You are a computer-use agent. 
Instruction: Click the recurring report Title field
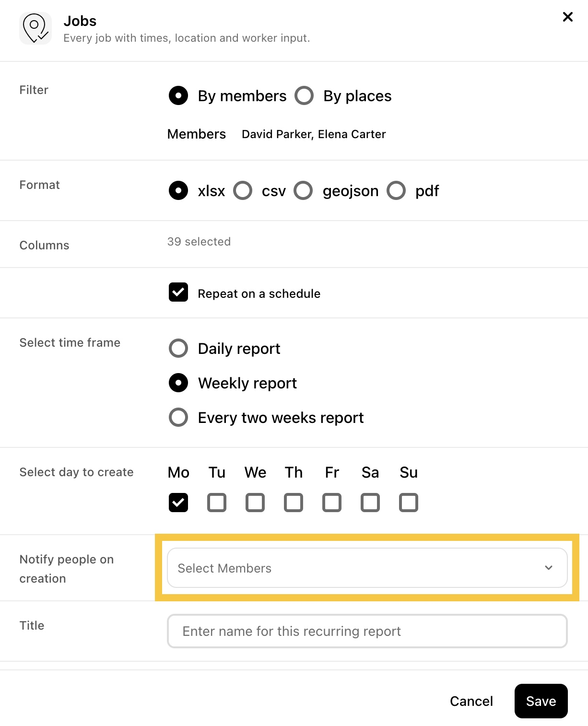tap(367, 631)
